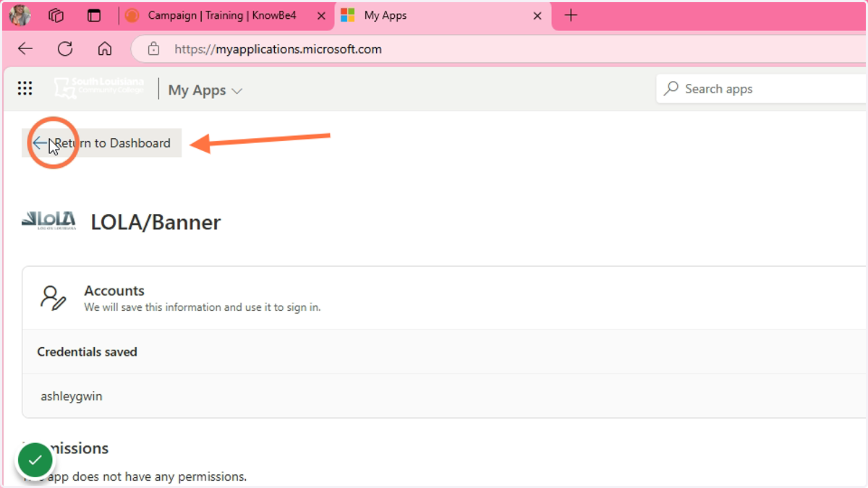868x488 pixels.
Task: Open the browser workspaces icon
Action: pyautogui.click(x=56, y=15)
